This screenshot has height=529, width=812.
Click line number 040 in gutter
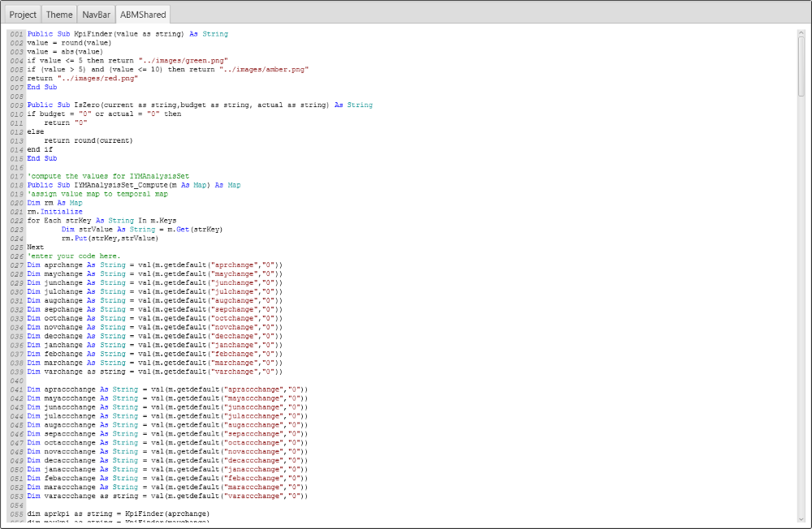point(16,381)
